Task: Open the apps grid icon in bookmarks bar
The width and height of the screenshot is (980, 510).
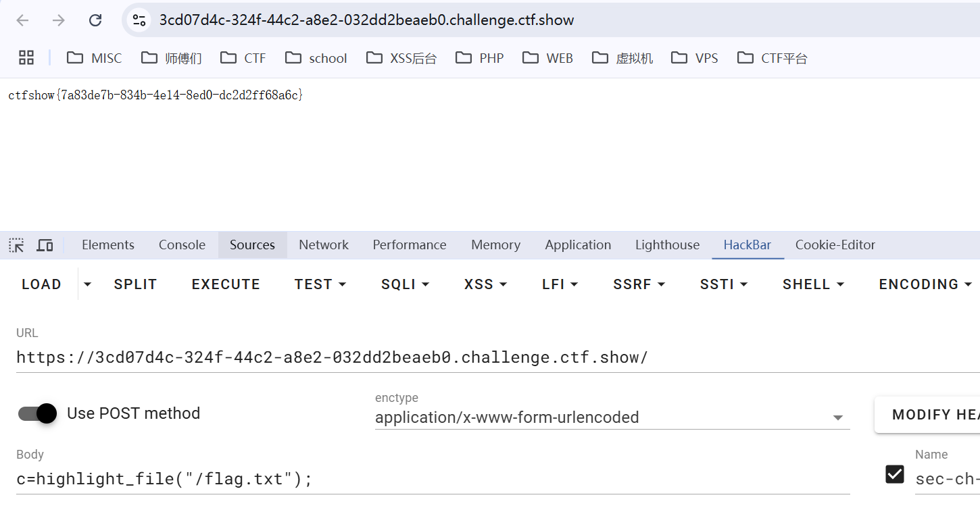Action: [x=26, y=58]
